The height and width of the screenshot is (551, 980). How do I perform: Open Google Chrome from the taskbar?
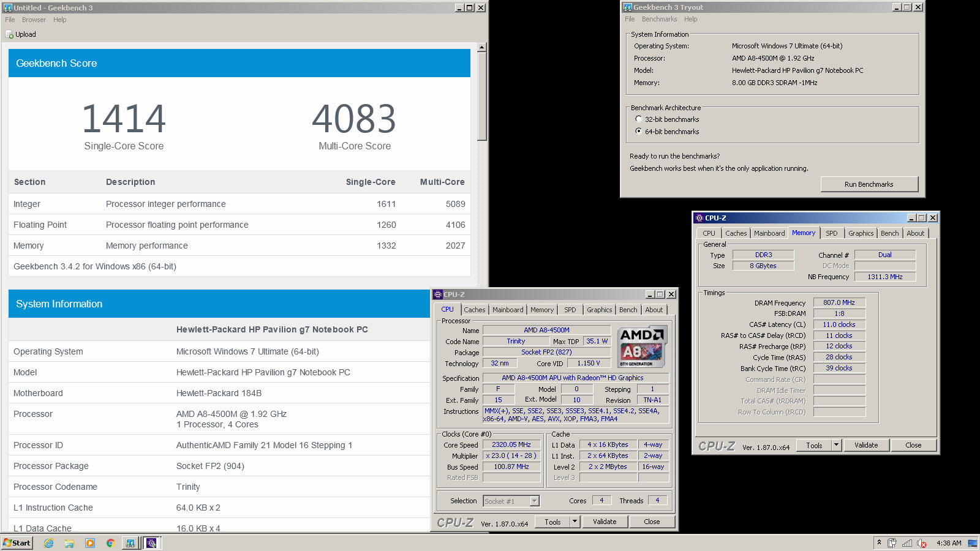pyautogui.click(x=110, y=543)
